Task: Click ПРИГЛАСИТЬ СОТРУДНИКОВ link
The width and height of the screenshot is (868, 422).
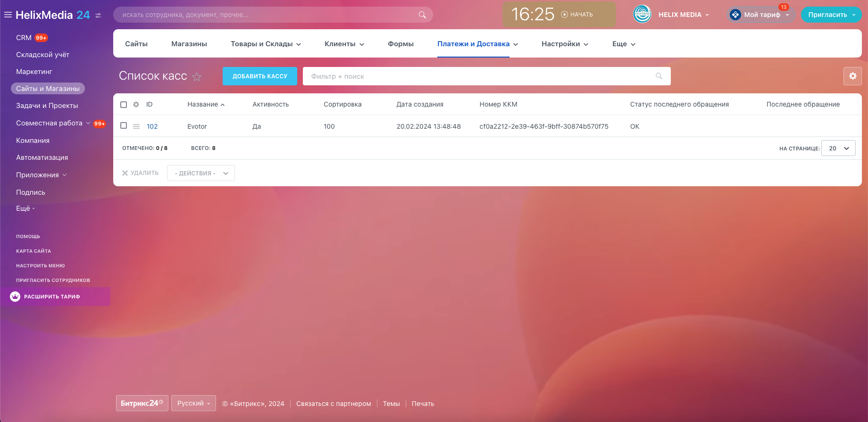Action: click(53, 280)
